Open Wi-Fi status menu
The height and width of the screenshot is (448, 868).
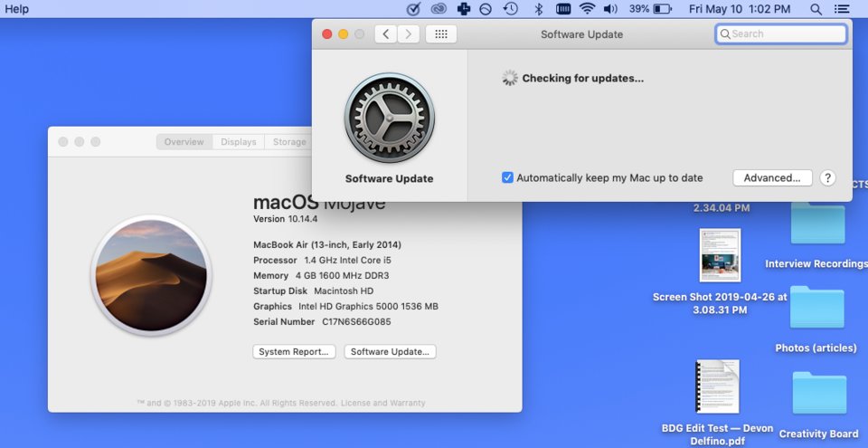pos(588,9)
